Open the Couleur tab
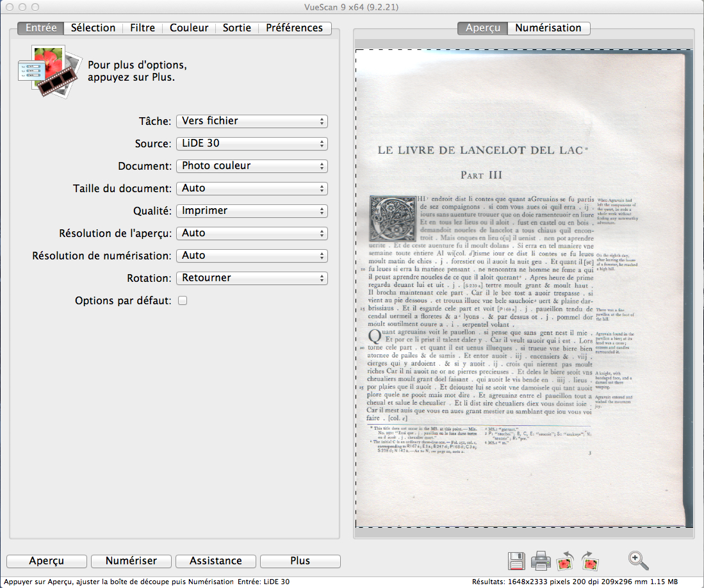The image size is (704, 588). point(189,28)
